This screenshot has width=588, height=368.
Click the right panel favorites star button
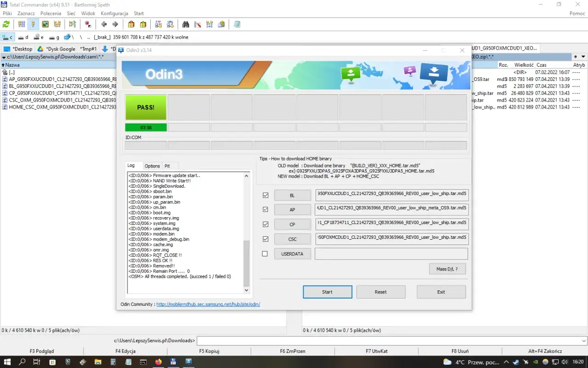576,57
